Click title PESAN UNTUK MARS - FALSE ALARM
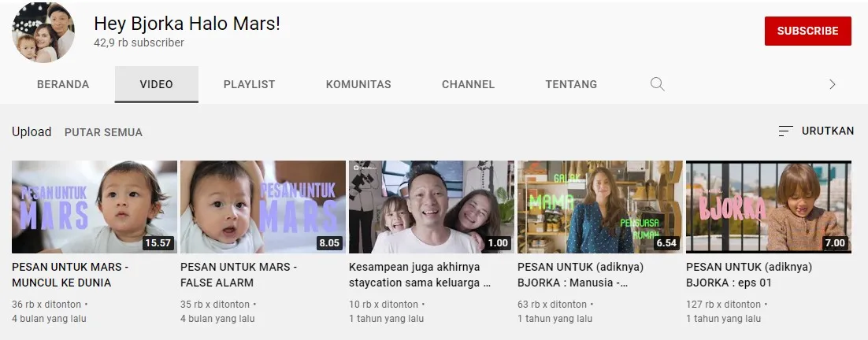Viewport: 868px width, 340px height. click(x=239, y=275)
